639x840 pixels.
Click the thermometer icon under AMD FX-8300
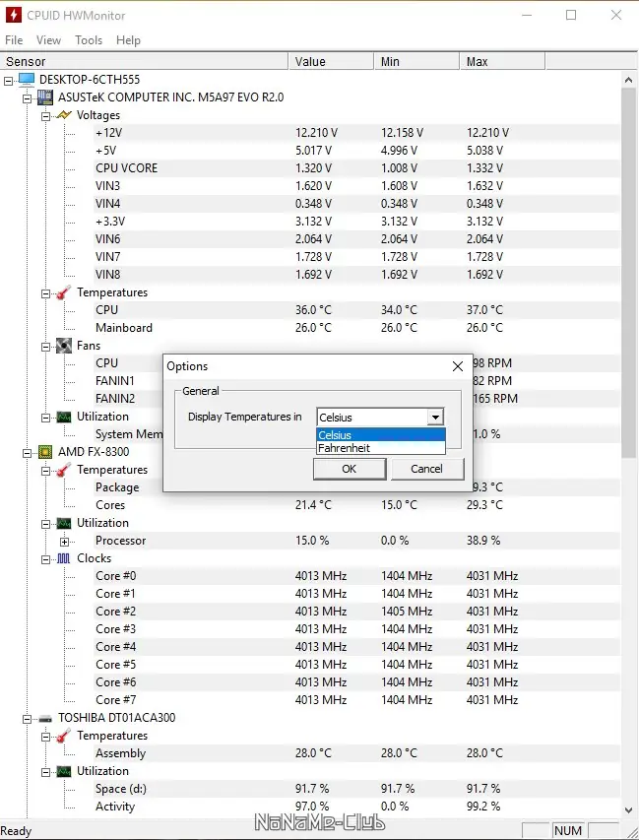pyautogui.click(x=64, y=470)
